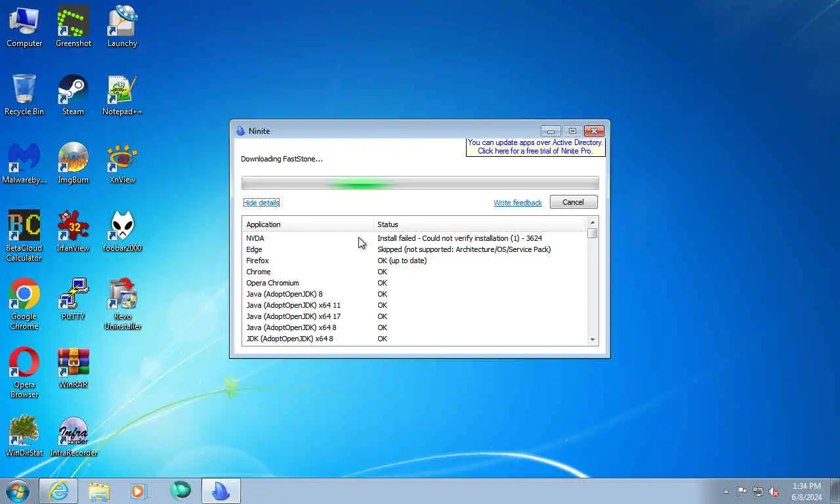Select Java (AdoptOpenJDK) x64 11 row
The image size is (840, 504).
[x=414, y=305]
